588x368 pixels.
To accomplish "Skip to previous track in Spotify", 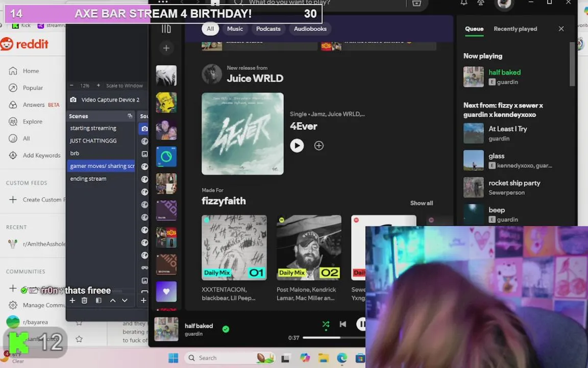I will pos(343,324).
